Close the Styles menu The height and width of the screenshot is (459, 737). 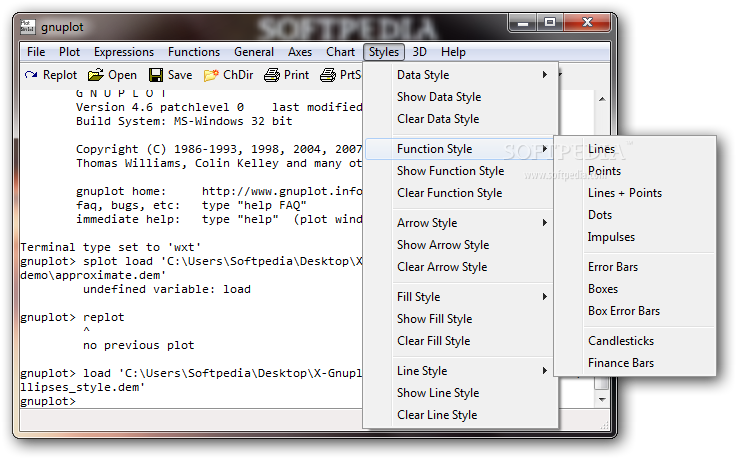(x=384, y=52)
